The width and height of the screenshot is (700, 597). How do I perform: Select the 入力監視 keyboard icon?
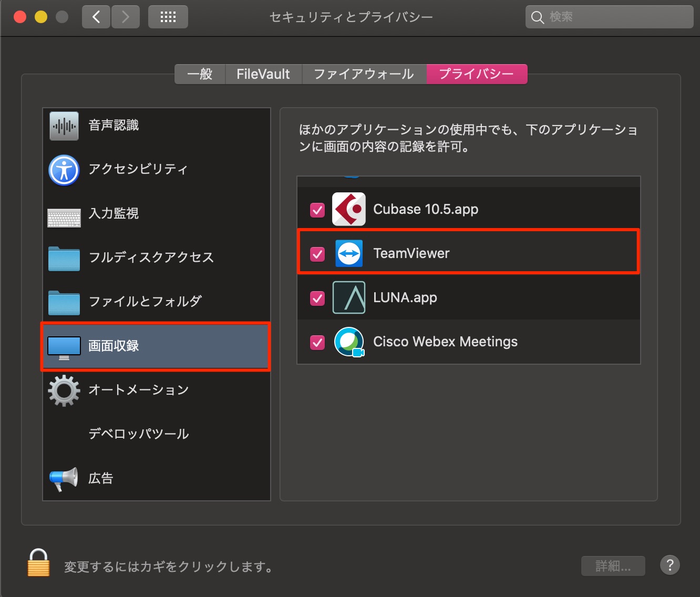(x=64, y=214)
